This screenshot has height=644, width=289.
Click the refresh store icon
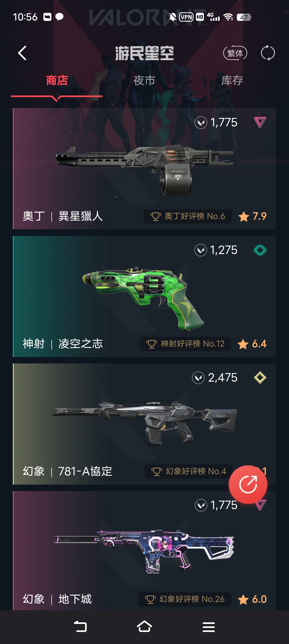tap(268, 53)
